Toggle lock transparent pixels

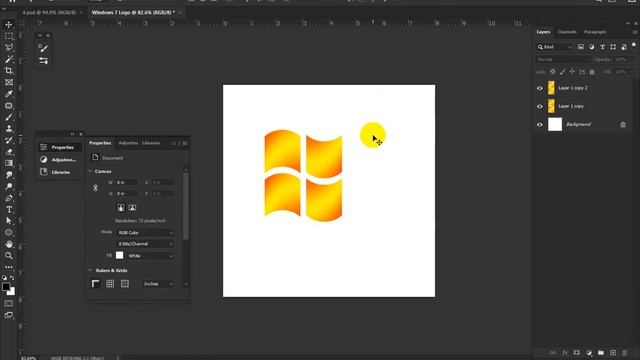pyautogui.click(x=553, y=72)
